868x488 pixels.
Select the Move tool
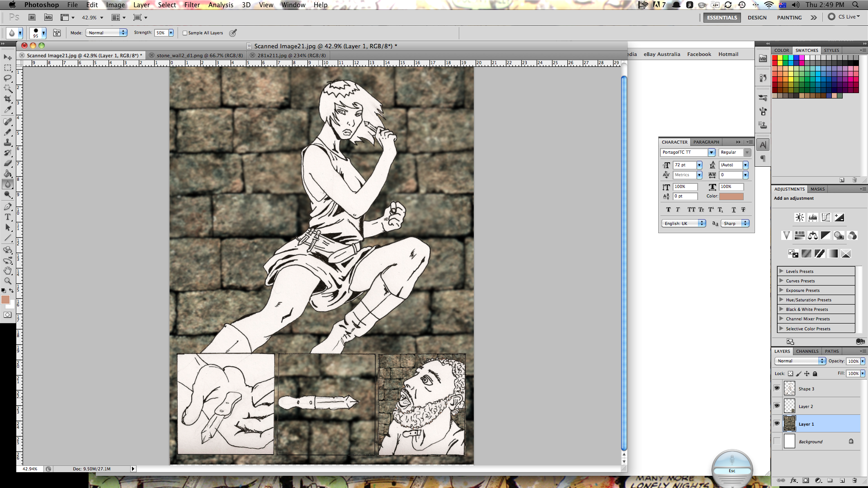(x=8, y=57)
